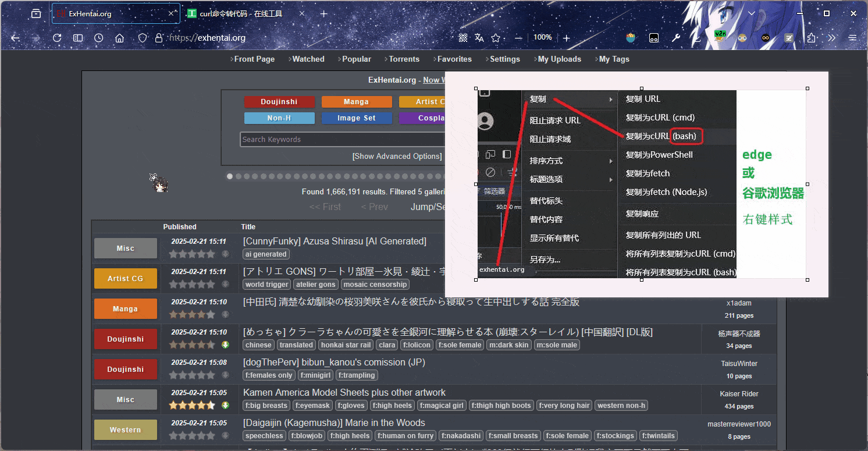
Task: Reload the page with the refresh icon
Action: coord(57,38)
